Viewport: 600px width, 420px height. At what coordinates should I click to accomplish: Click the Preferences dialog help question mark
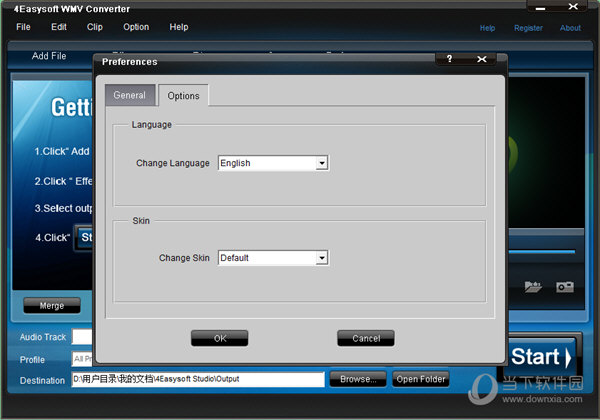point(450,59)
